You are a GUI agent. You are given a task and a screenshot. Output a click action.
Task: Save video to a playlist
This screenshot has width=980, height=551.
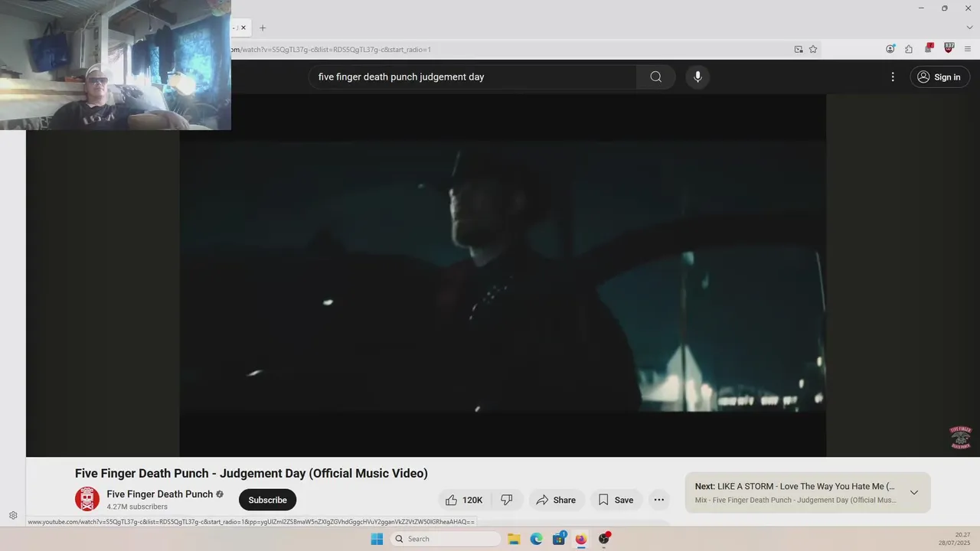(x=616, y=500)
